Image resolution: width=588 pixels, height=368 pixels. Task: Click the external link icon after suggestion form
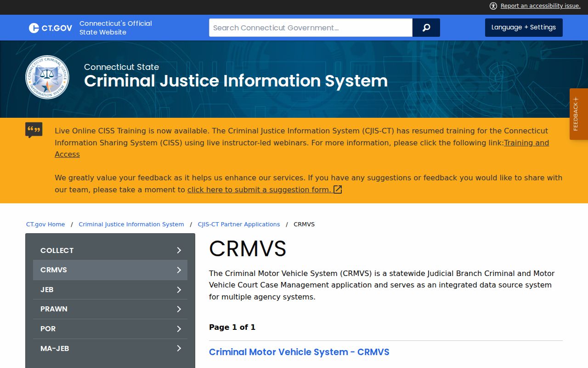tap(338, 190)
